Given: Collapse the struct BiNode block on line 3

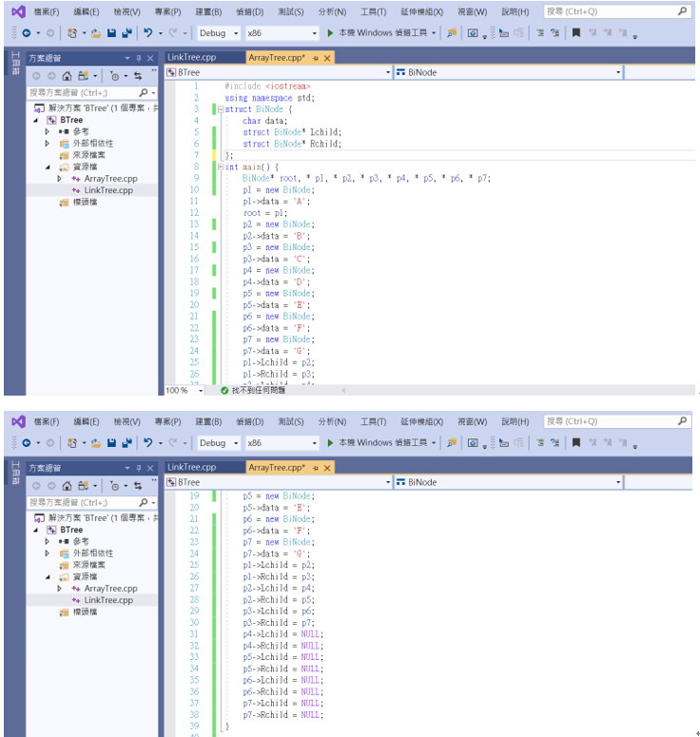Looking at the screenshot, I should [221, 109].
